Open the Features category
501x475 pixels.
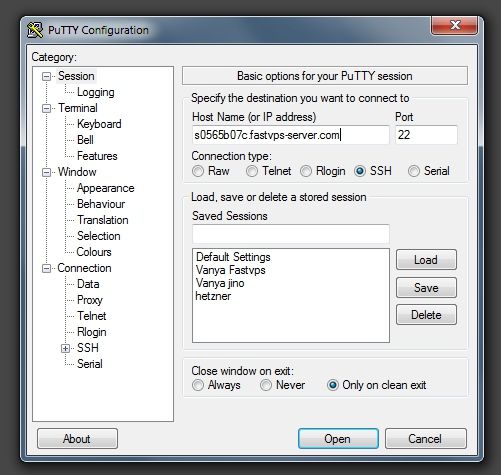97,156
